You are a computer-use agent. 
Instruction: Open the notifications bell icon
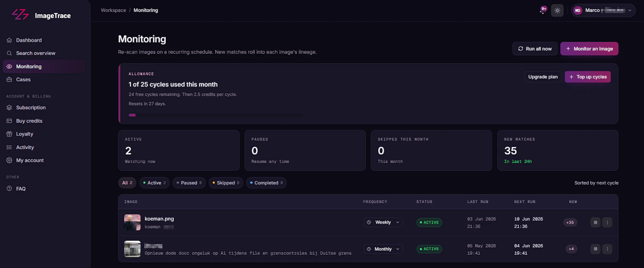click(543, 10)
